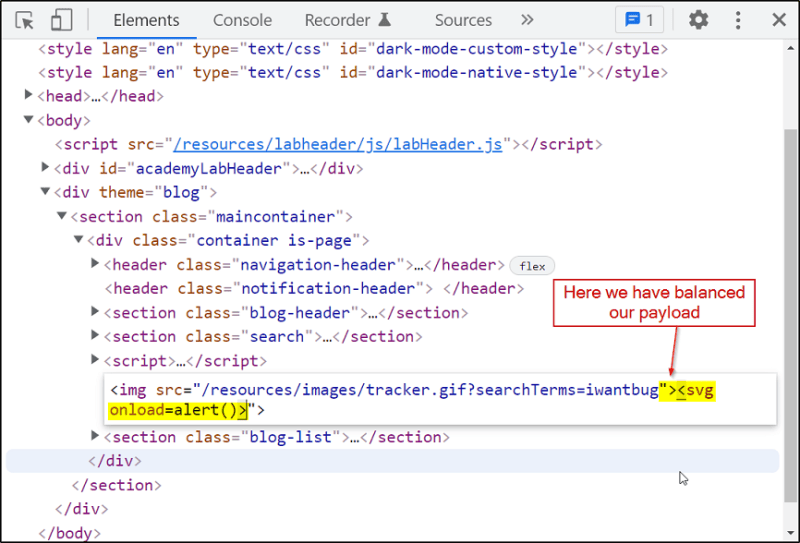Click the flex badge on navigation-header
800x543 pixels.
point(532,266)
